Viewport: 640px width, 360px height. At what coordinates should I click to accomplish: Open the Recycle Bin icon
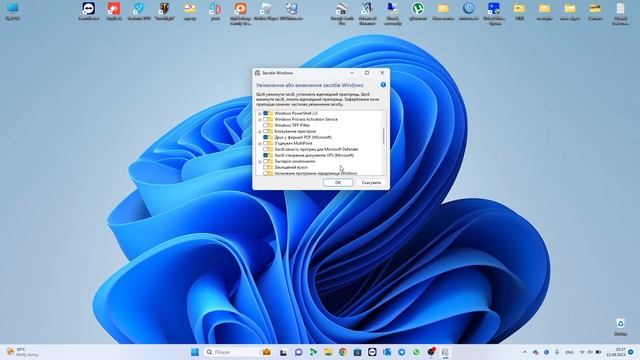tap(620, 327)
